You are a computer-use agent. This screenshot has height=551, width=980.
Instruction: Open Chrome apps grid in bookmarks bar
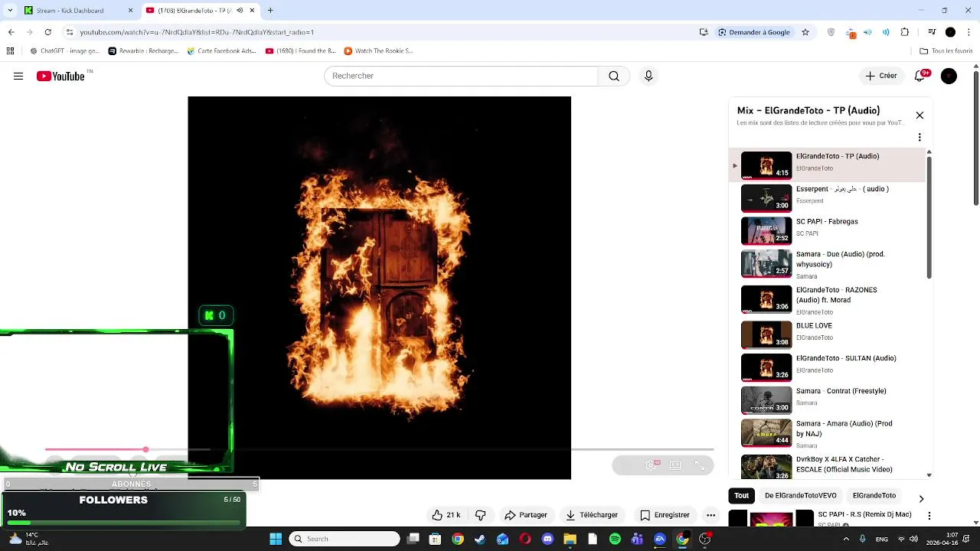10,51
